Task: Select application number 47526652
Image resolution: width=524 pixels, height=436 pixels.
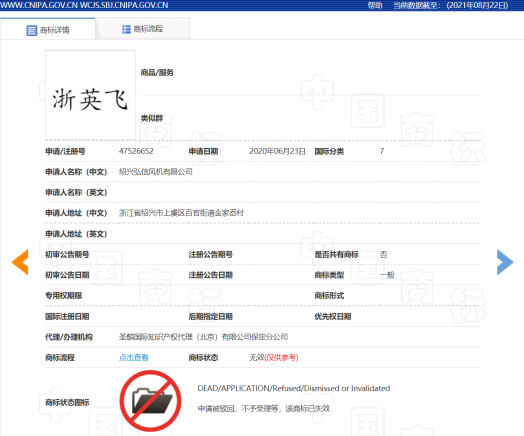Action: tap(136, 151)
